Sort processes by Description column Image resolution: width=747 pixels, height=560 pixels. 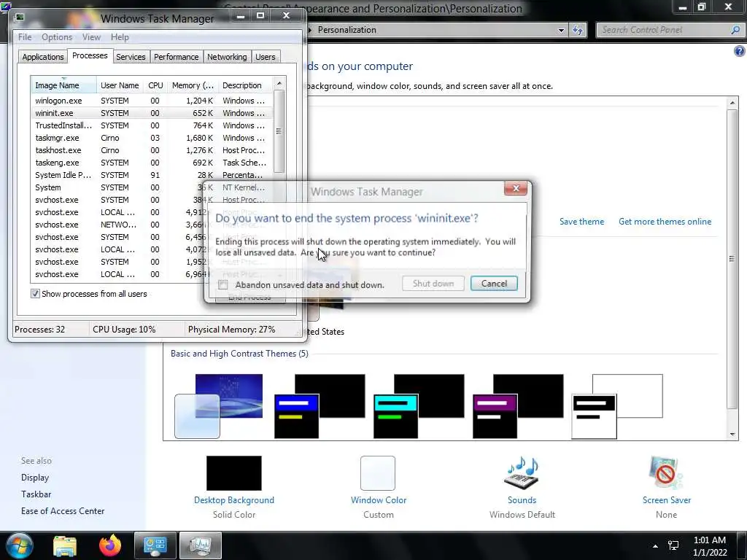[x=245, y=85]
